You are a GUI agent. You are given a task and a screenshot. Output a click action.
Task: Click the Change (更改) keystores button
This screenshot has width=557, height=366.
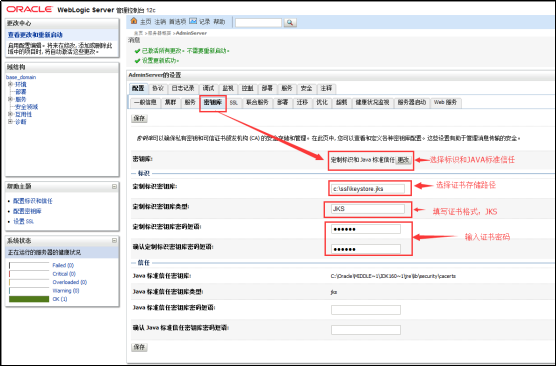404,160
